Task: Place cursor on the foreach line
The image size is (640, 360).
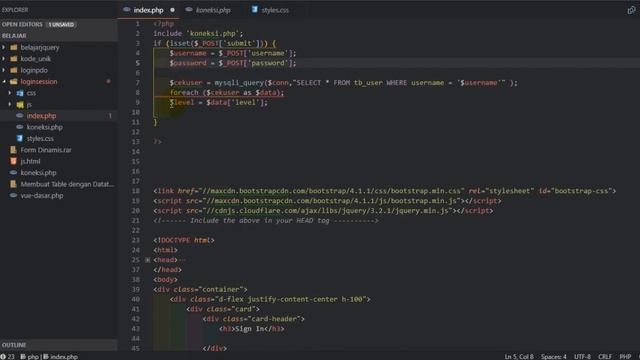Action: (x=227, y=93)
